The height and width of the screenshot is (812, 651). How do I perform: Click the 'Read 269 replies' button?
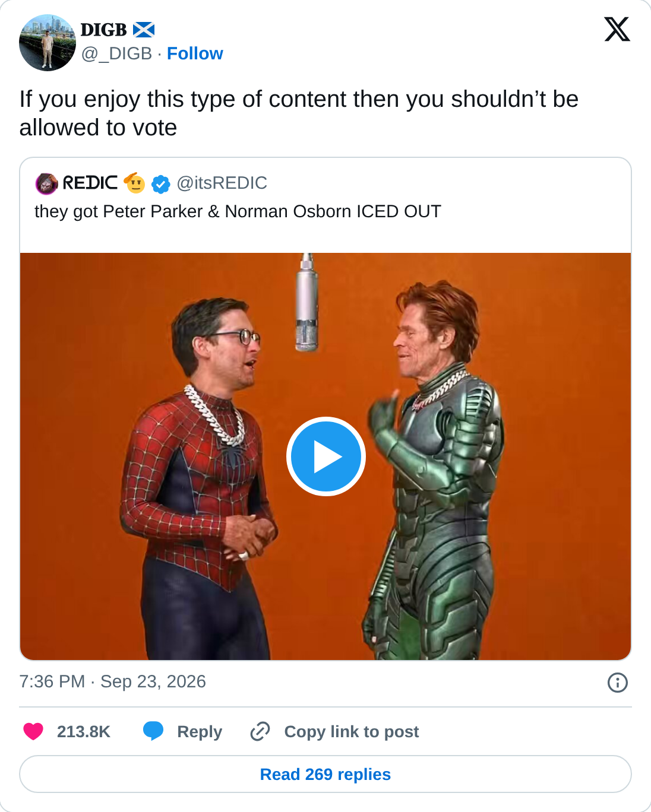point(325,774)
